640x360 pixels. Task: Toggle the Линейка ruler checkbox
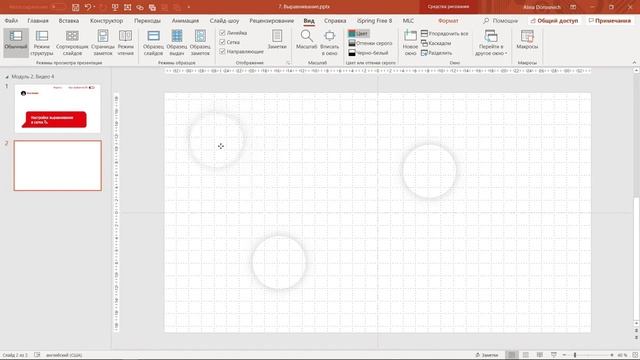(233, 33)
